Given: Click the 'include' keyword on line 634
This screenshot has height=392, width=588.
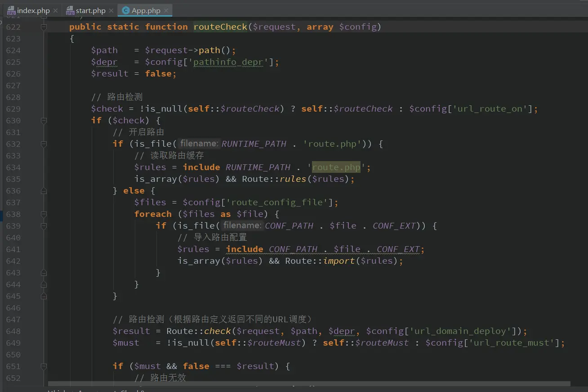Looking at the screenshot, I should [201, 167].
